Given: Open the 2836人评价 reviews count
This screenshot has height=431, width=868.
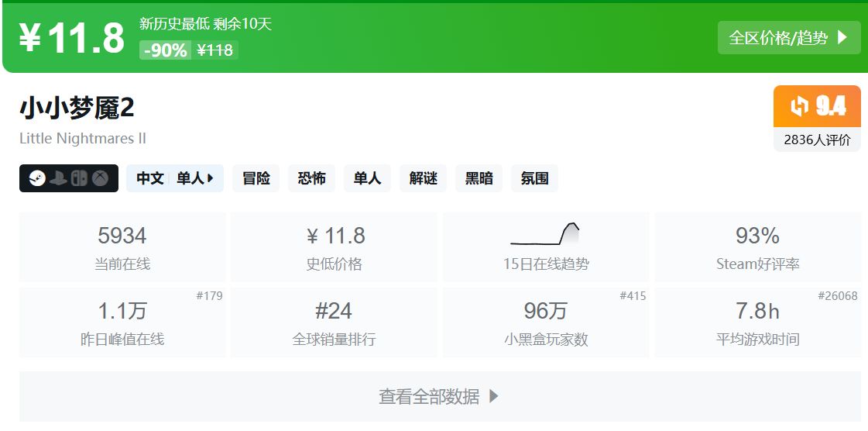Looking at the screenshot, I should point(817,140).
